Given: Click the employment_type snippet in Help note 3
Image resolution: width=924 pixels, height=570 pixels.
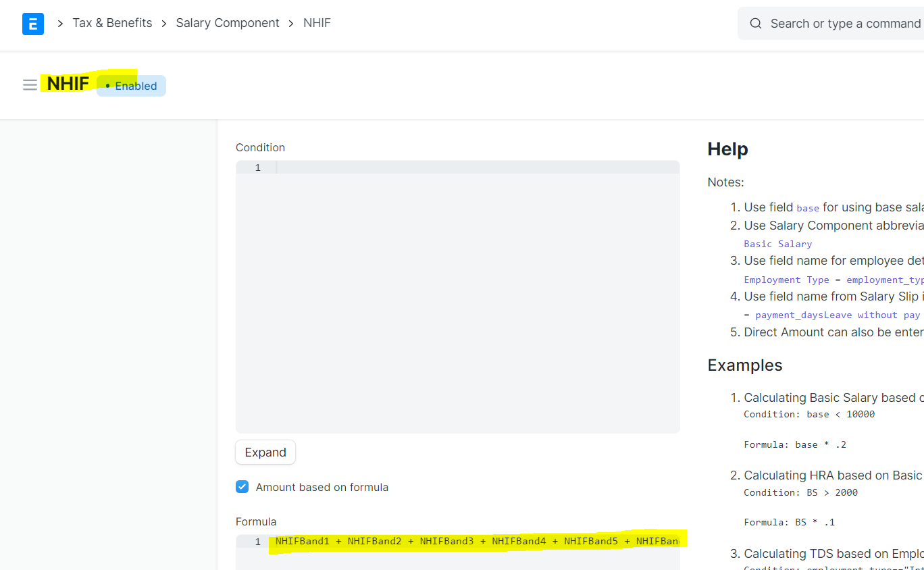Looking at the screenshot, I should point(885,280).
